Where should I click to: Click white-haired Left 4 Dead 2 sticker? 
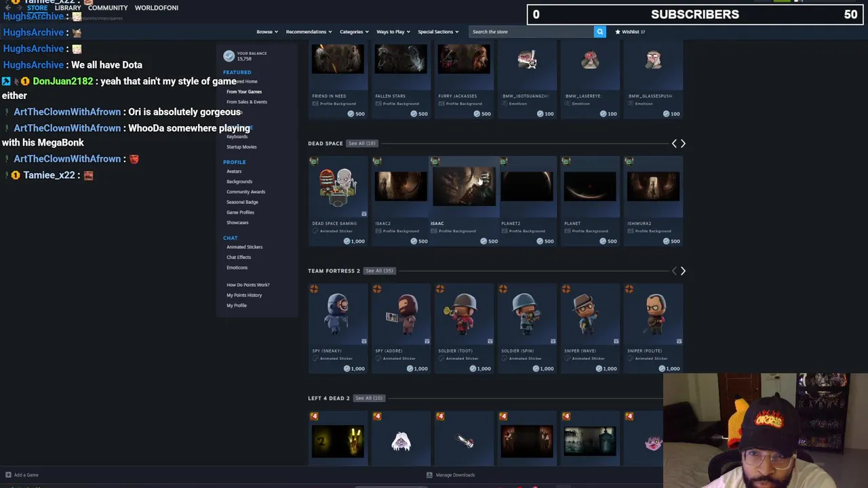401,441
